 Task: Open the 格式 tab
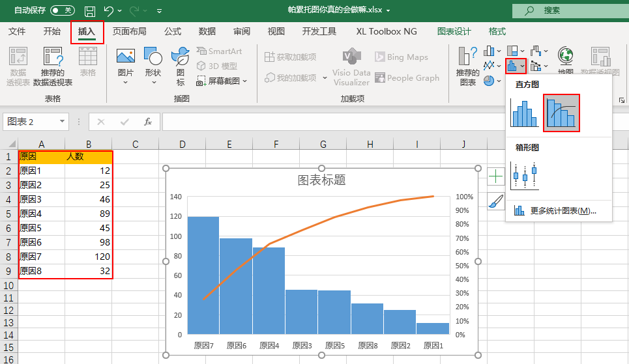(x=497, y=31)
